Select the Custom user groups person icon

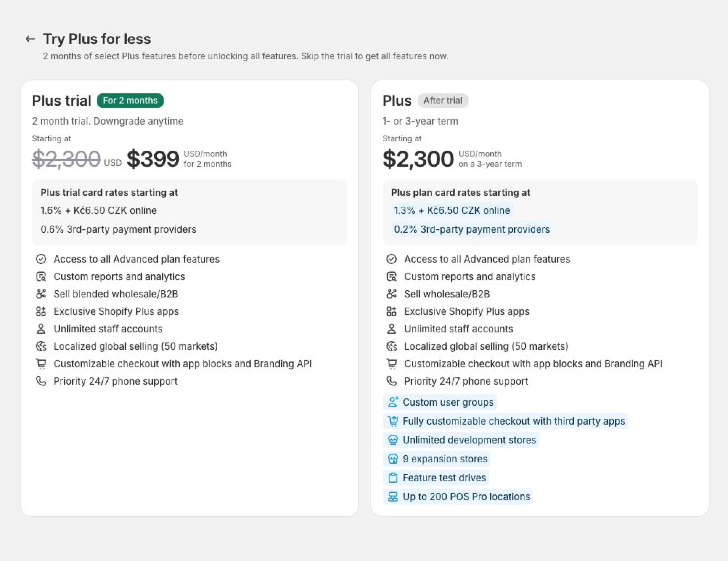click(393, 402)
